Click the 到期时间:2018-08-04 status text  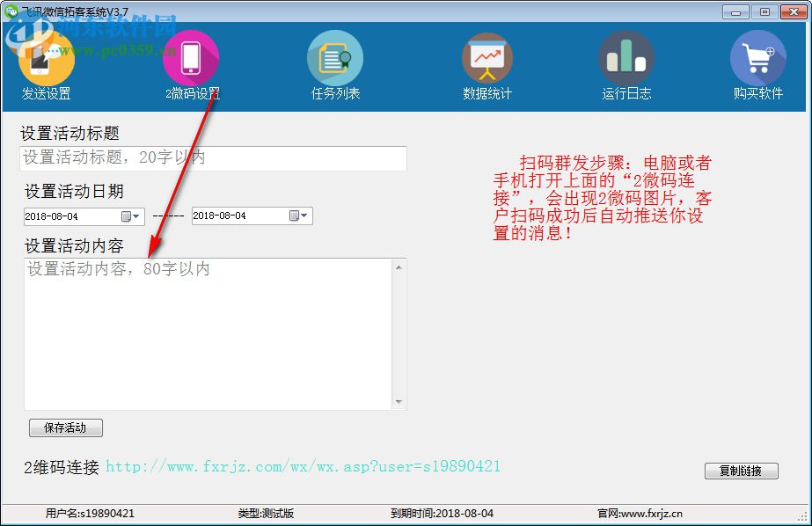tap(443, 514)
